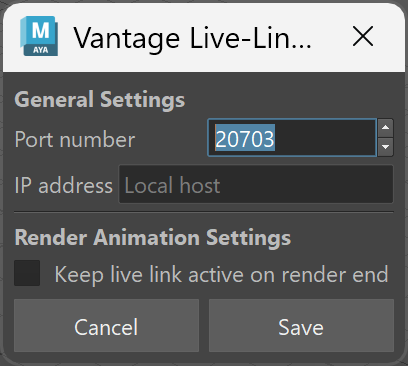Save the live-link settings

[x=301, y=325]
